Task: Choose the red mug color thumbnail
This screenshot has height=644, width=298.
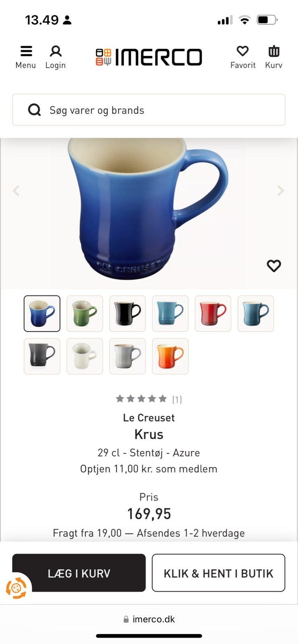Action: click(213, 314)
